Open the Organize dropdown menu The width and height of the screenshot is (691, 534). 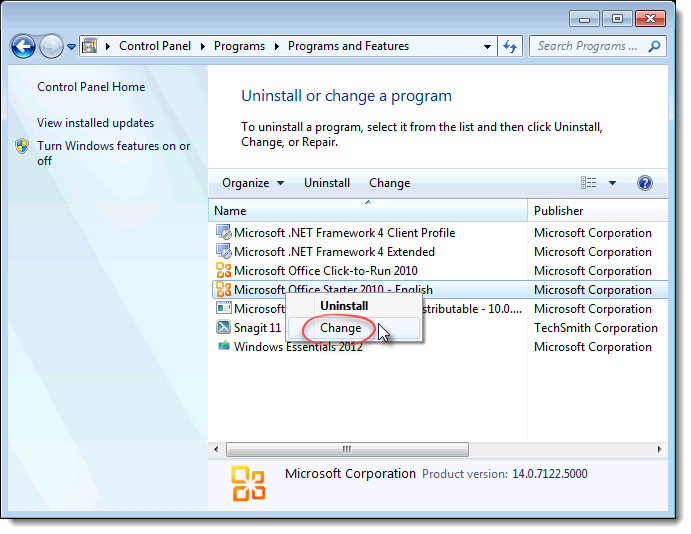tap(253, 183)
